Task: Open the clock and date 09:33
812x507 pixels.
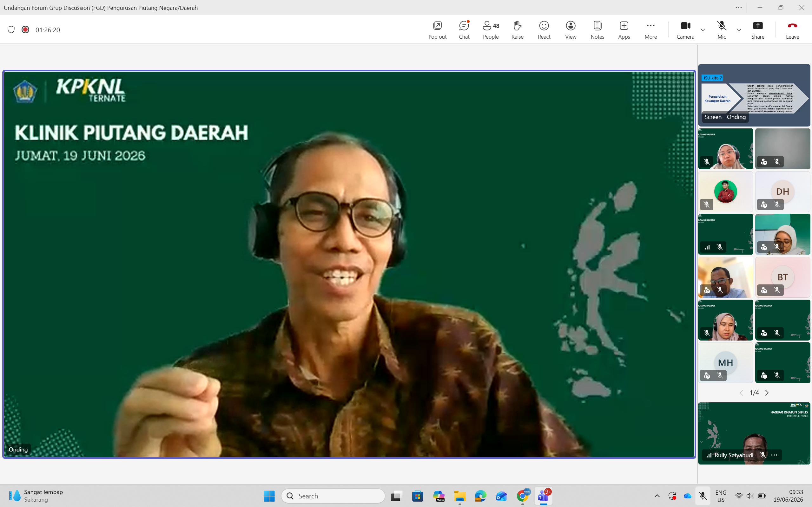Action: tap(788, 496)
